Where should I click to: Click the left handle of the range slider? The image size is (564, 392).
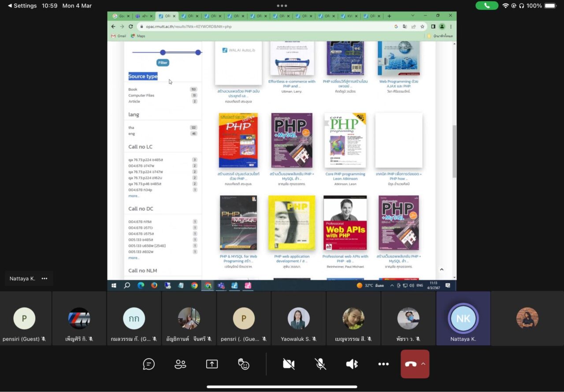[x=163, y=52]
